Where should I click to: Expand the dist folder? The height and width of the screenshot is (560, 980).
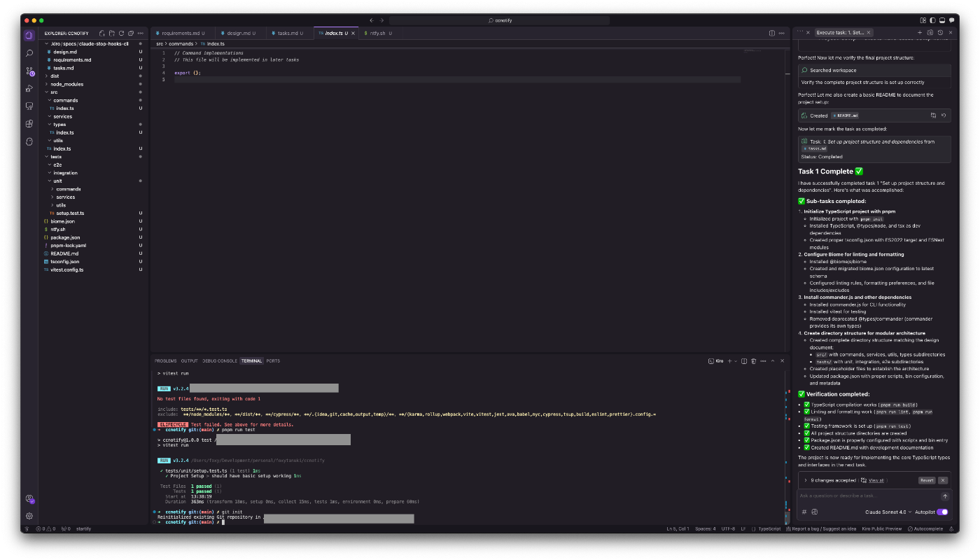[x=92, y=76]
